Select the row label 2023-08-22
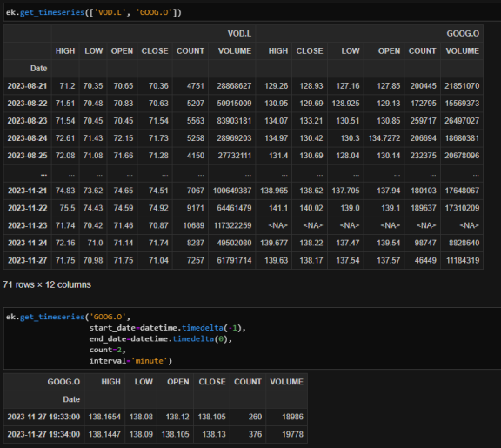501x448 pixels. [27, 104]
